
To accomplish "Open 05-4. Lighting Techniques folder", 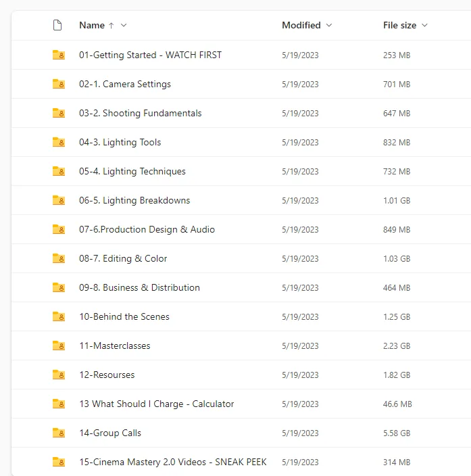I will point(132,171).
